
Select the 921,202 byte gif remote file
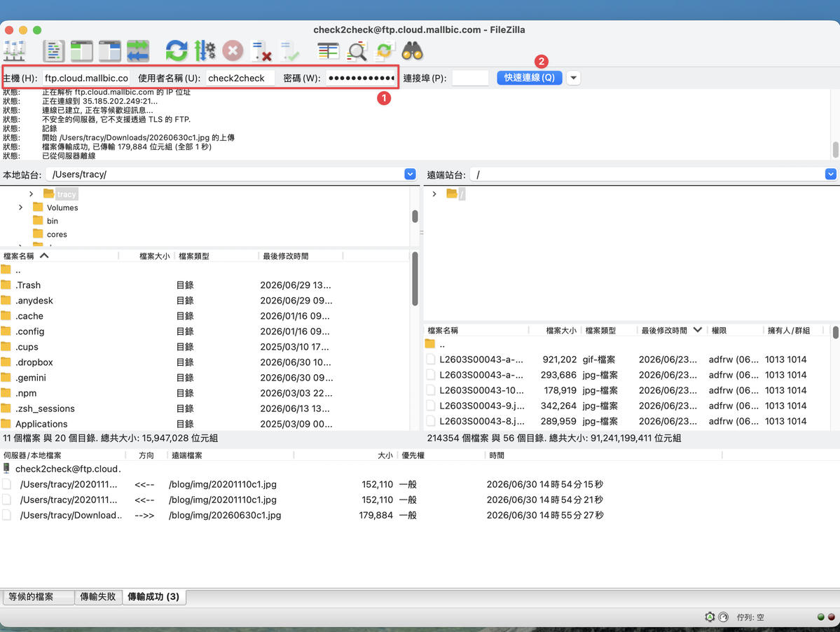[x=627, y=359]
